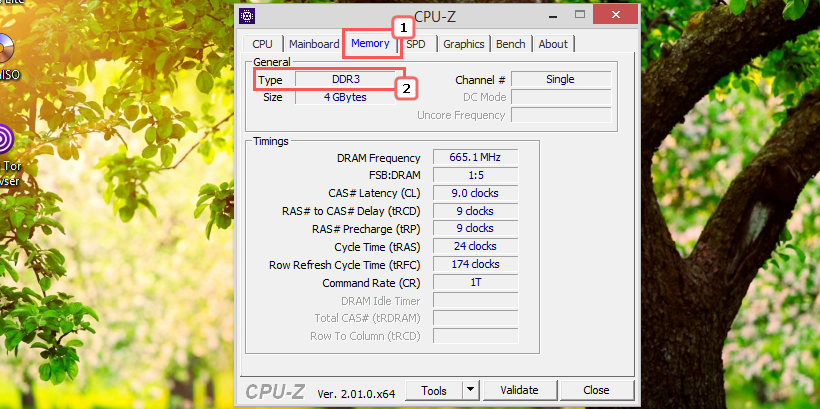Click the Tools button
Viewport: 820px width, 409px height.
tap(434, 390)
